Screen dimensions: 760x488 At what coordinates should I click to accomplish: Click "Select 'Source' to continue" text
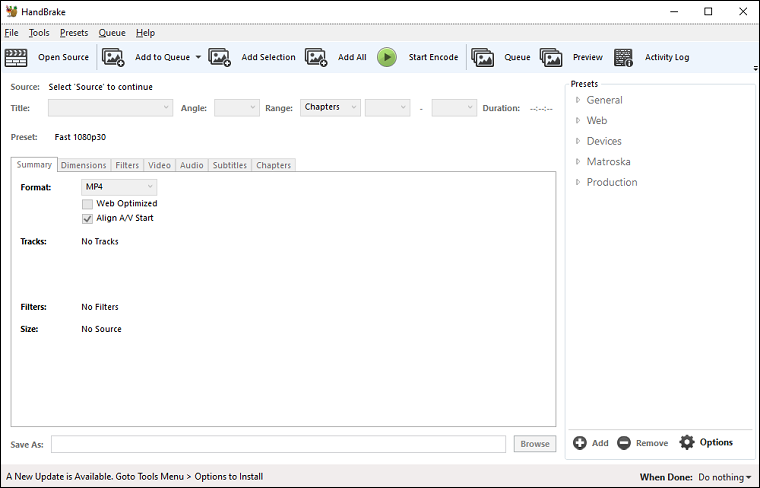100,87
